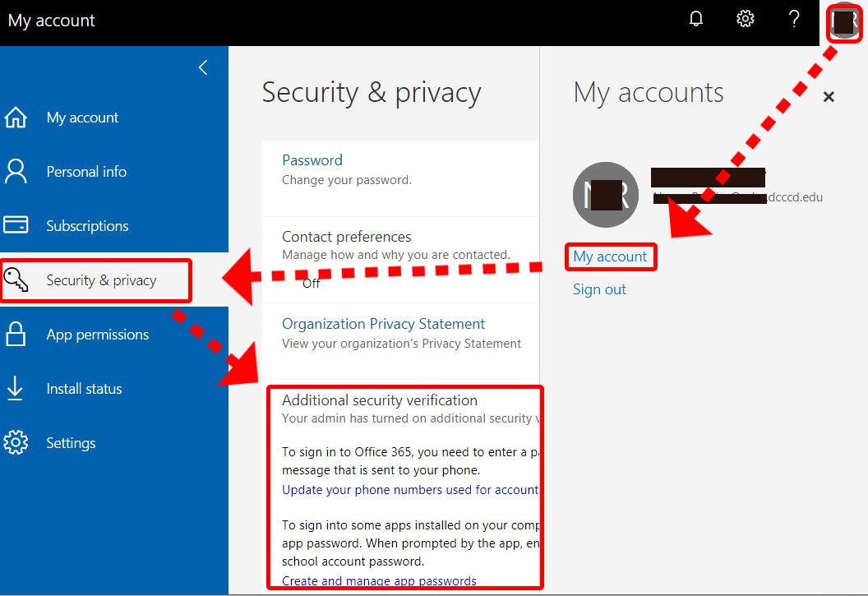Select App permissions in the sidebar

coord(97,335)
